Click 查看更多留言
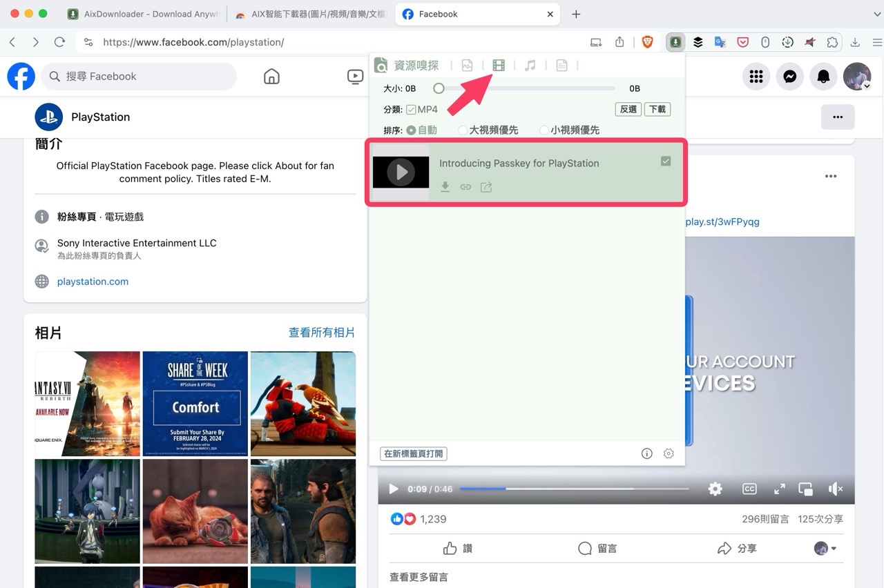Screen dimensions: 884x588 (419, 577)
